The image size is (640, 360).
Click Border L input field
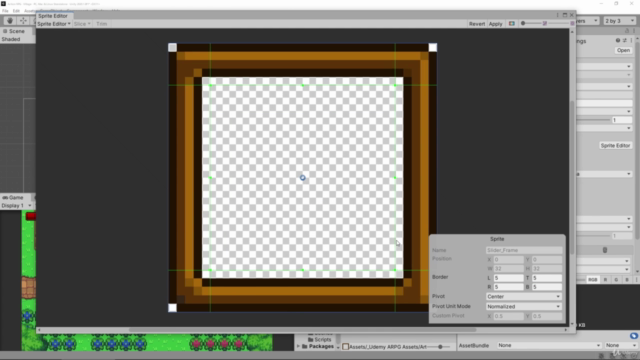coord(508,278)
